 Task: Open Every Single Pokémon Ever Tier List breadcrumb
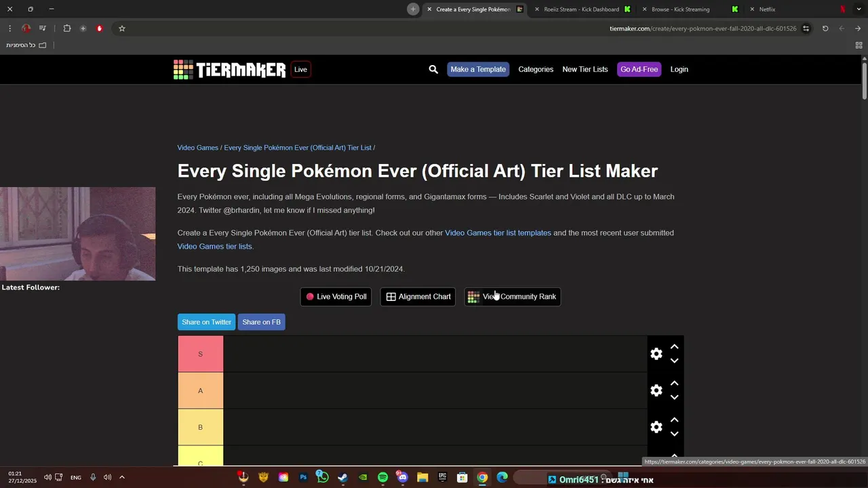298,148
